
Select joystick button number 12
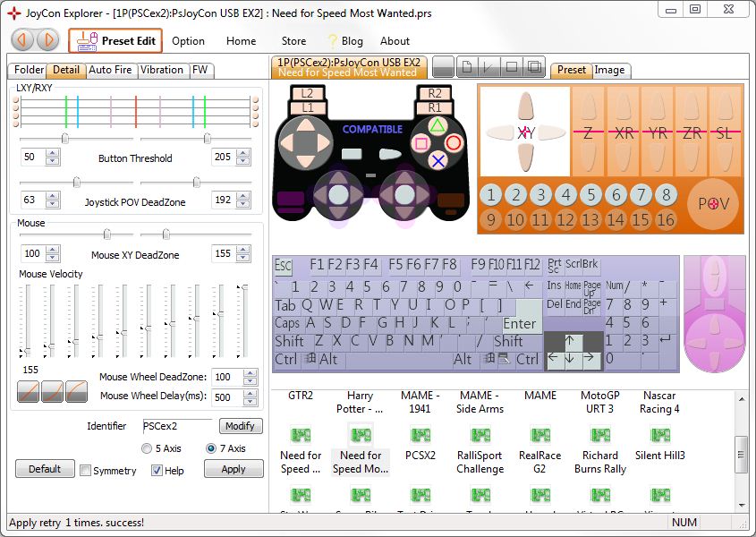point(565,219)
